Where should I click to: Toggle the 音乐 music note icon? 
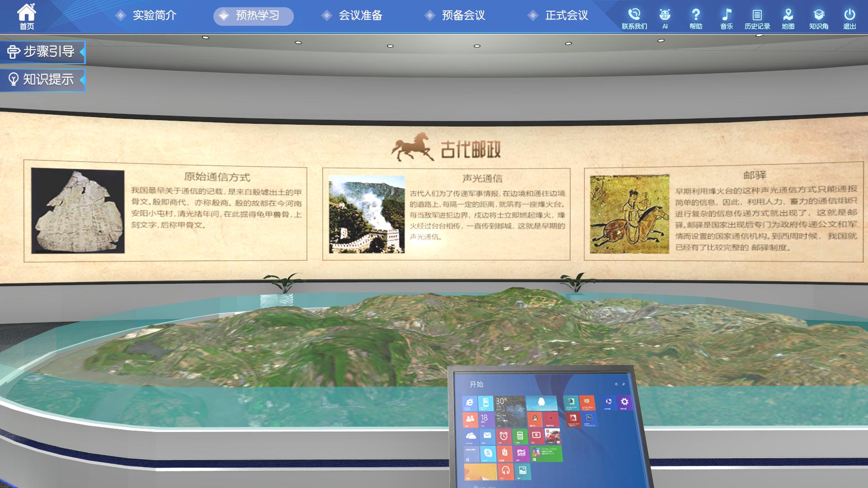pos(726,18)
